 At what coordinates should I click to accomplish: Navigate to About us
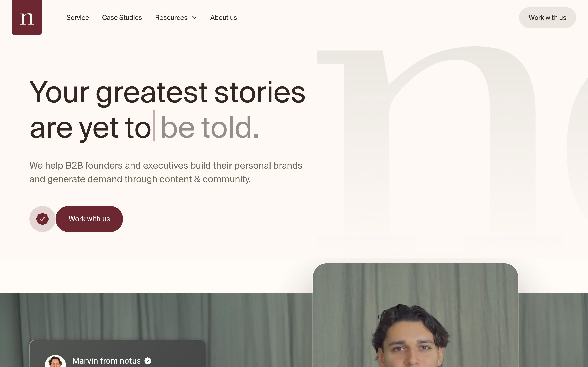click(223, 18)
